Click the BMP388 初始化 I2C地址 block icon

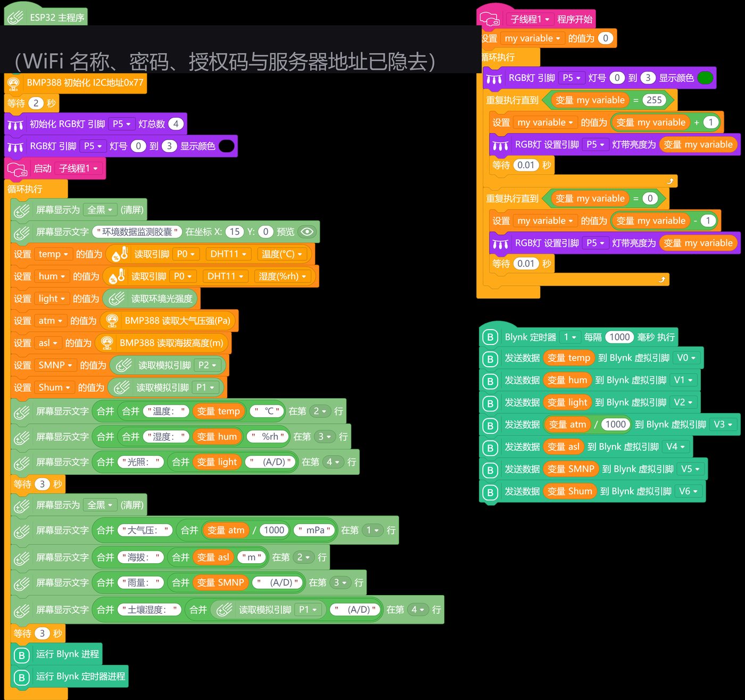(x=14, y=83)
